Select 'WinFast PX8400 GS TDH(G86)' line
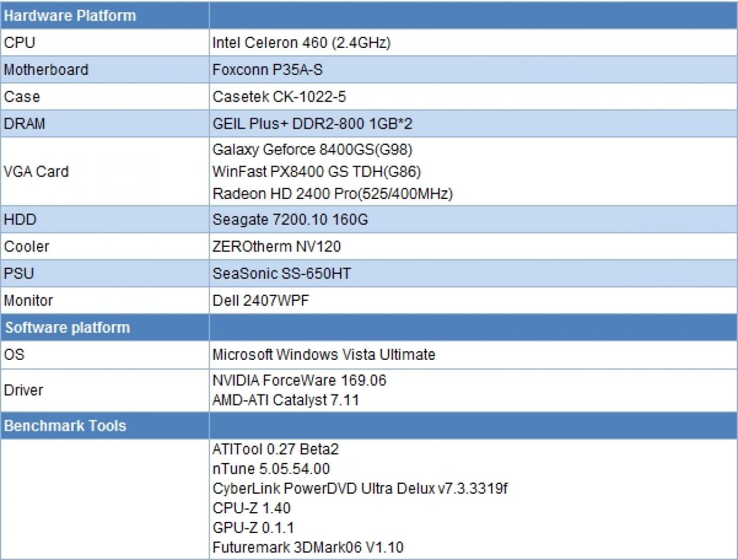This screenshot has width=738, height=560. click(x=317, y=171)
